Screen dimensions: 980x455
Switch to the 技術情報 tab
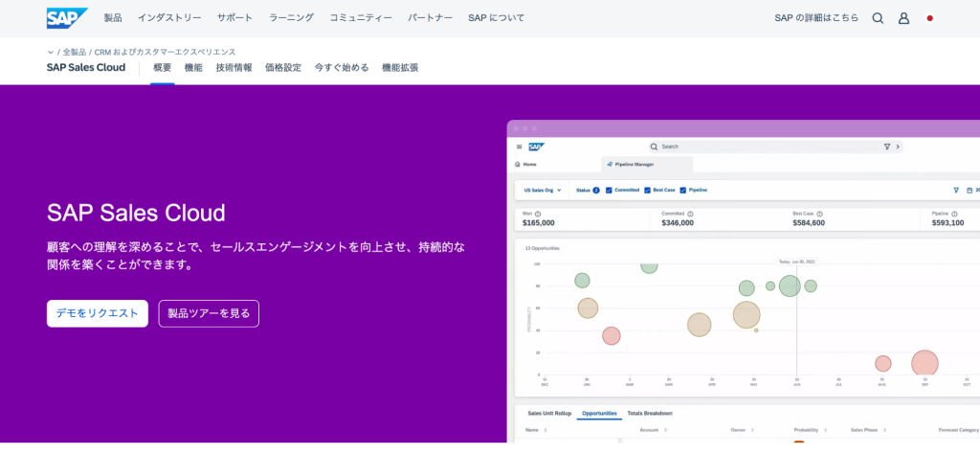(234, 68)
